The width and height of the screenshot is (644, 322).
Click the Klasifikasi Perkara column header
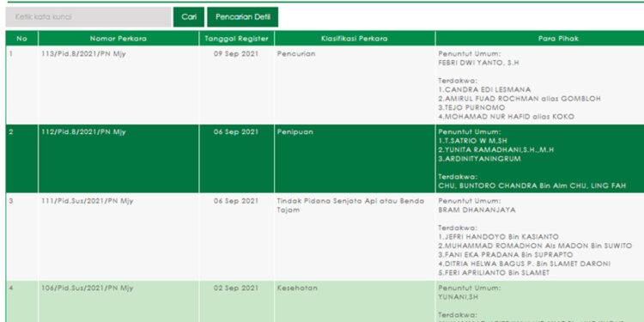[x=355, y=39]
